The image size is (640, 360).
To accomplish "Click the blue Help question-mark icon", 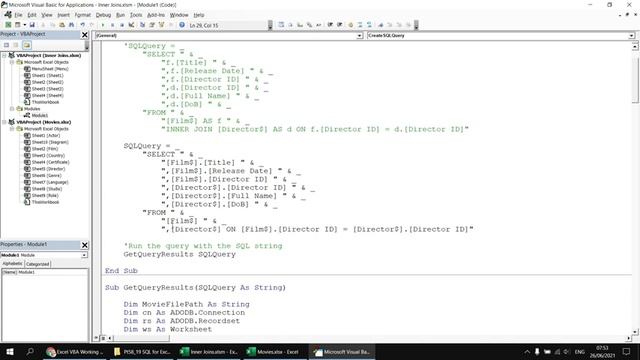I will pos(182,25).
